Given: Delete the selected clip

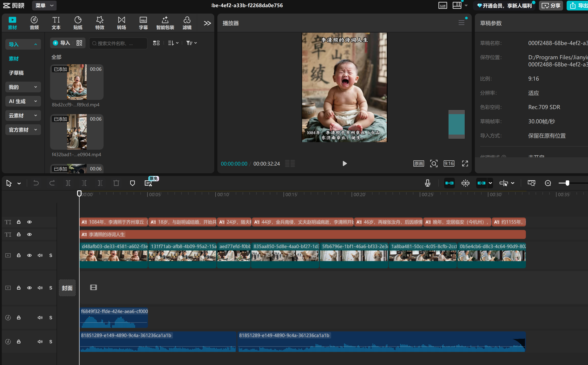Looking at the screenshot, I should point(116,183).
